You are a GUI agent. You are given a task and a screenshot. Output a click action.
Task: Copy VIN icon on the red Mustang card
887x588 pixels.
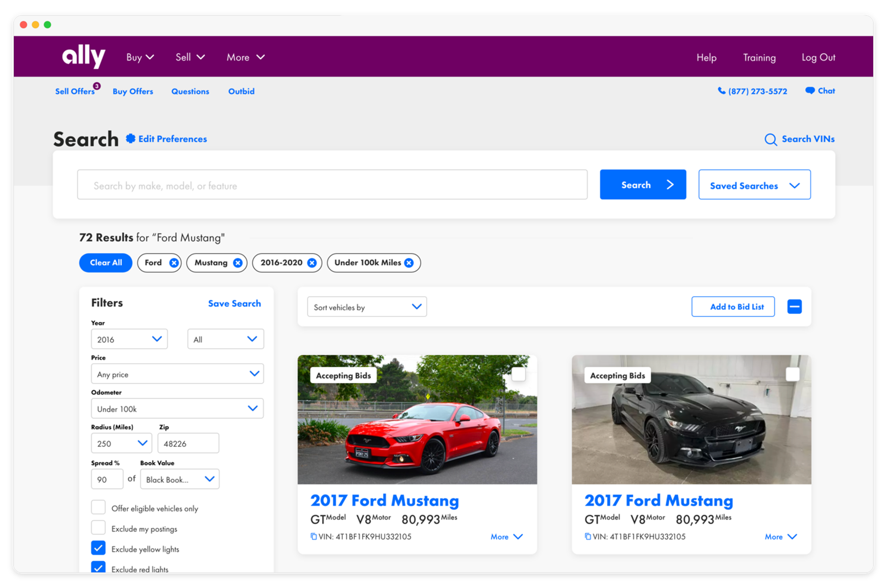[314, 536]
